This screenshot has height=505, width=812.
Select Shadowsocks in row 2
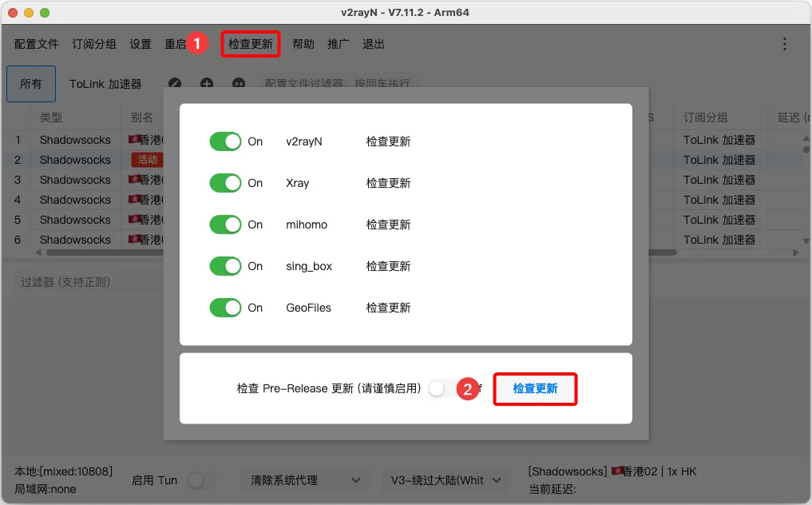point(75,160)
